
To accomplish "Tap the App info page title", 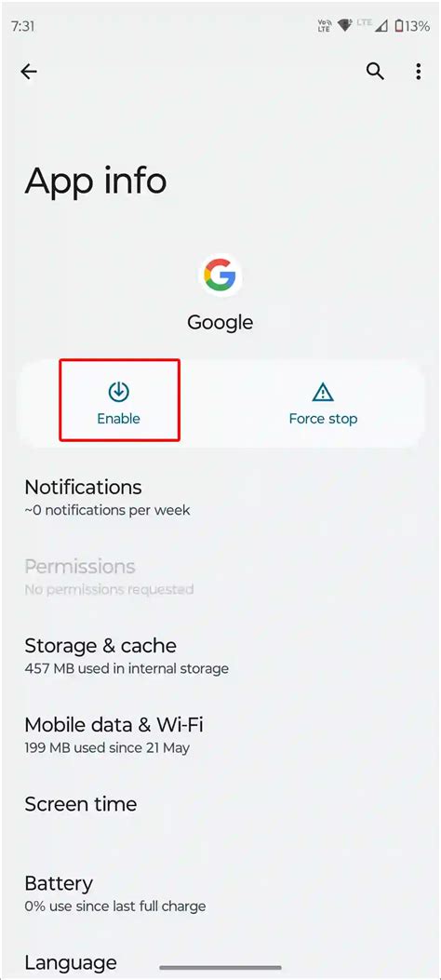I will [x=96, y=181].
